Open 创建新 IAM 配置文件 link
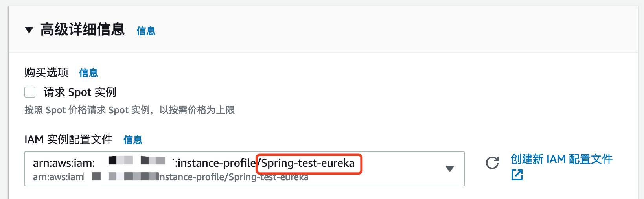This screenshot has width=644, height=199. click(x=561, y=159)
